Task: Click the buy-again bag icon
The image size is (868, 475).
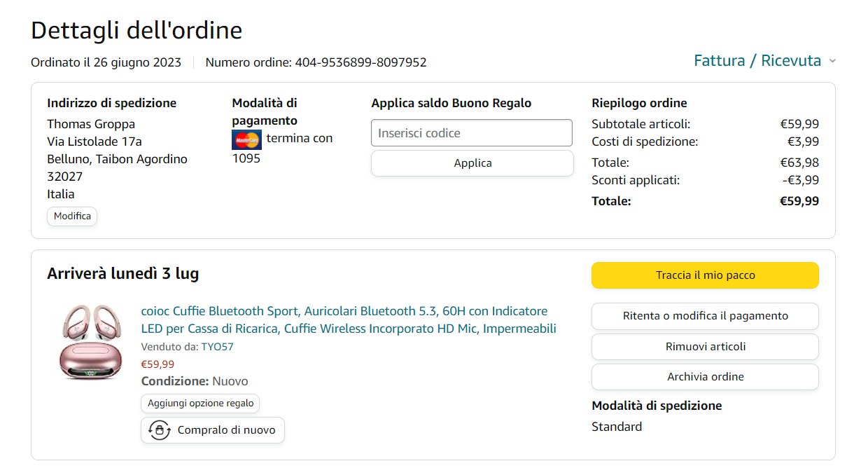Action: tap(160, 430)
